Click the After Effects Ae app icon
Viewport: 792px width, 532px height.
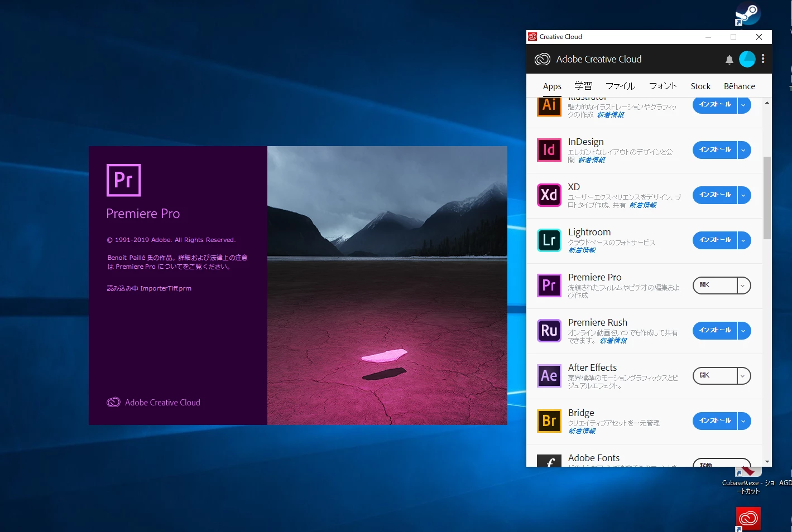[549, 375]
